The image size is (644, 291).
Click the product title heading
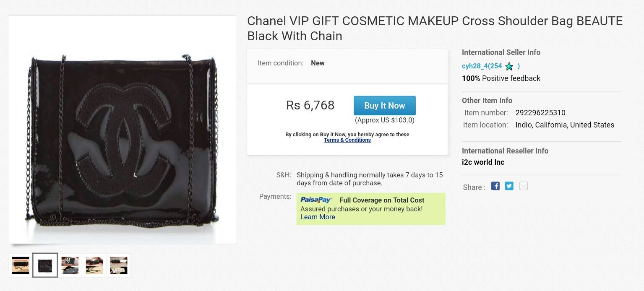point(435,28)
